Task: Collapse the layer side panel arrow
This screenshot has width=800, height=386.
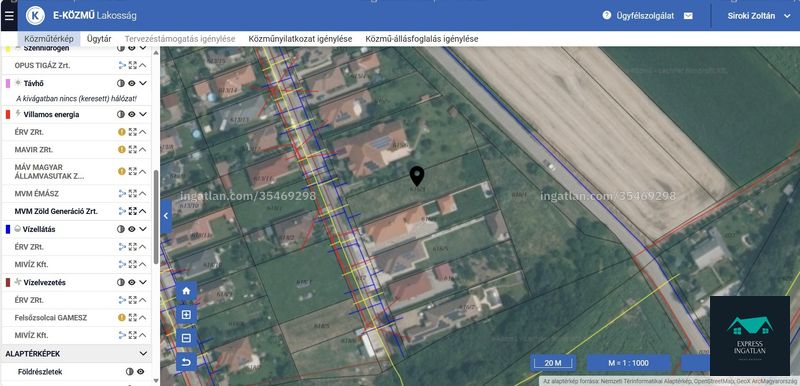Action: point(166,216)
